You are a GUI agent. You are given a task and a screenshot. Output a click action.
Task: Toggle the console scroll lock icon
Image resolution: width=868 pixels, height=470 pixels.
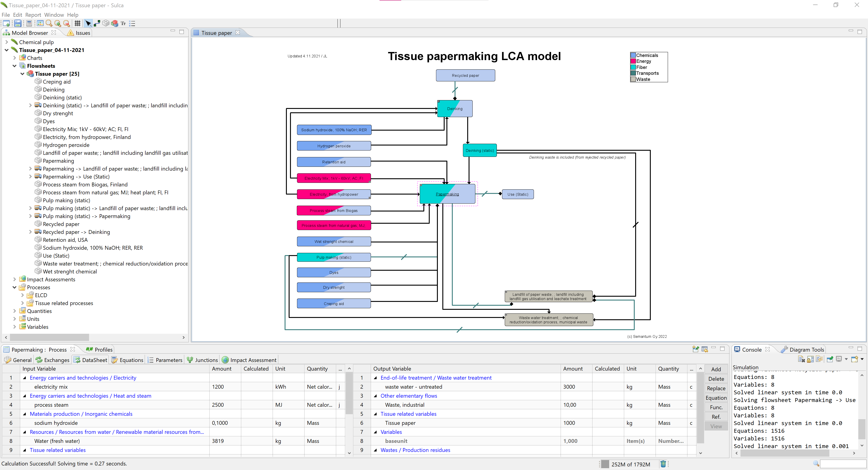(x=810, y=359)
